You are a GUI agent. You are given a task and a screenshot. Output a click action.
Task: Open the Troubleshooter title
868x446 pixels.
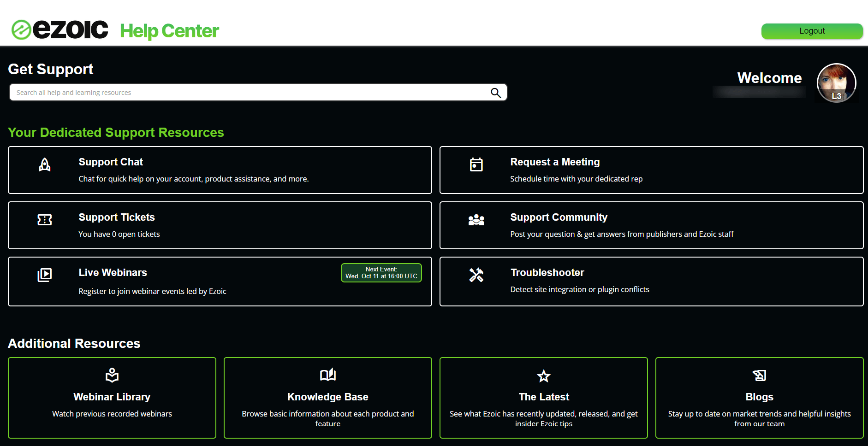tap(547, 273)
